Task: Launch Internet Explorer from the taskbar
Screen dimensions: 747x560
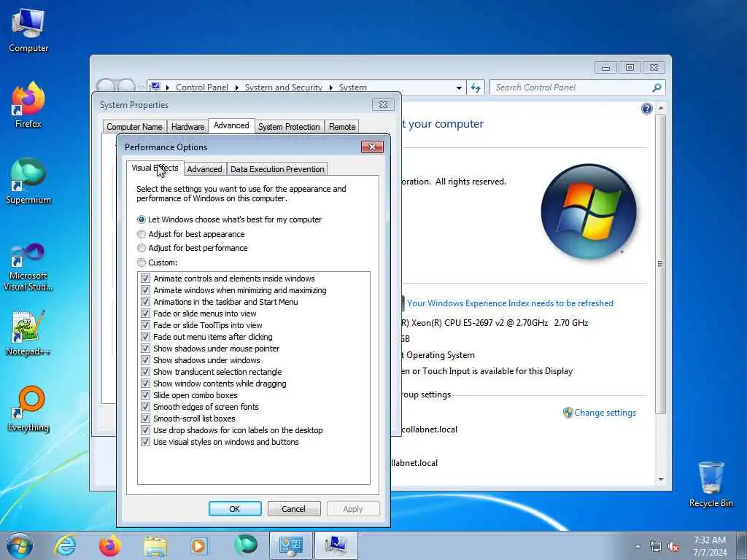Action: click(x=65, y=545)
